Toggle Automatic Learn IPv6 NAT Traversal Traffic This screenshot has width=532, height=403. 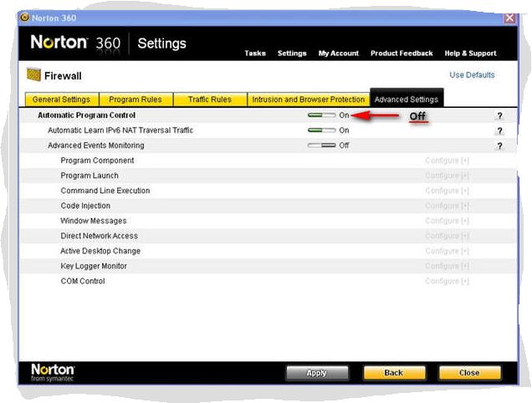pyautogui.click(x=321, y=130)
